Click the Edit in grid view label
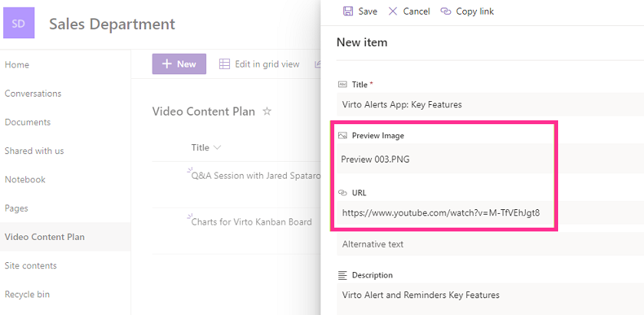 (267, 64)
